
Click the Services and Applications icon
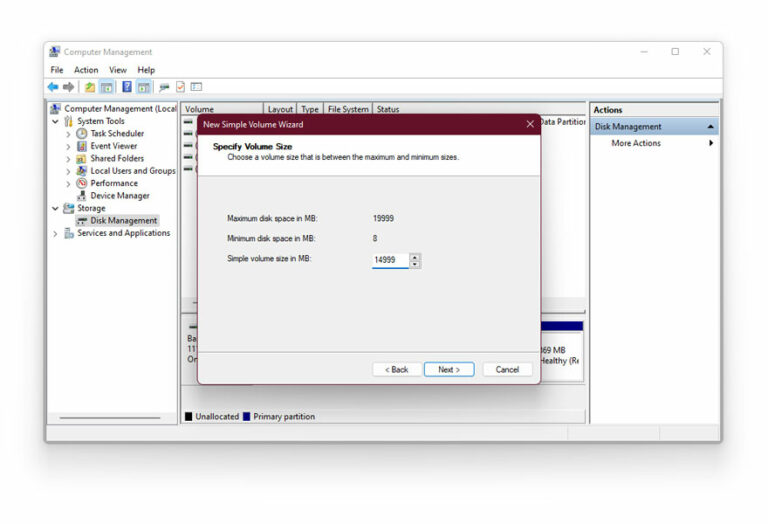(x=69, y=233)
